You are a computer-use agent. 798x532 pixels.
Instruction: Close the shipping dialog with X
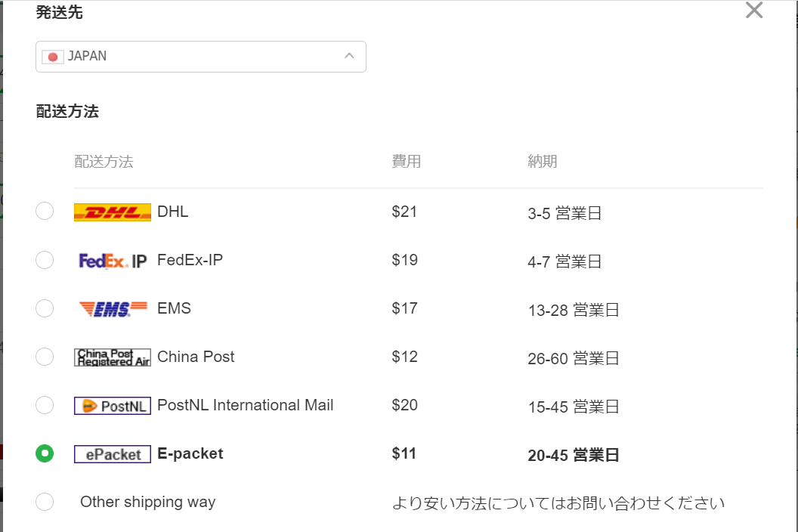754,10
